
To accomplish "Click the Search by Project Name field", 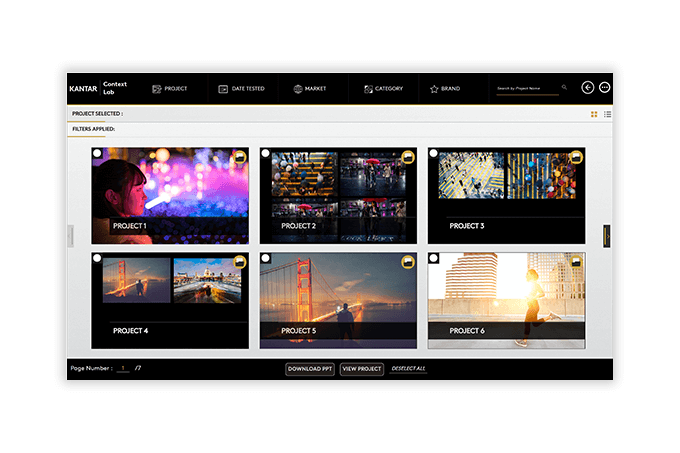I will (x=525, y=88).
